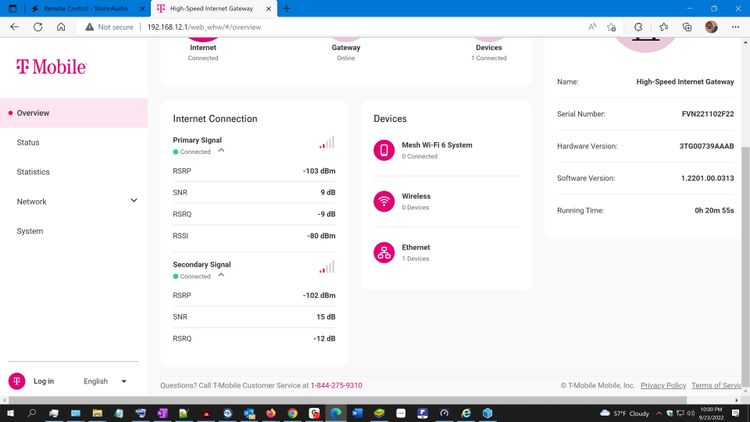
Task: Open the Statistics page in sidebar
Action: pyautogui.click(x=33, y=172)
